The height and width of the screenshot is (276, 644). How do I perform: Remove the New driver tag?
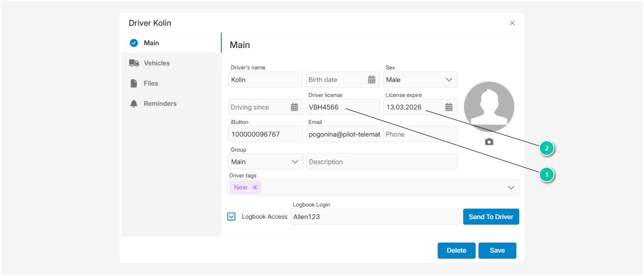point(255,187)
